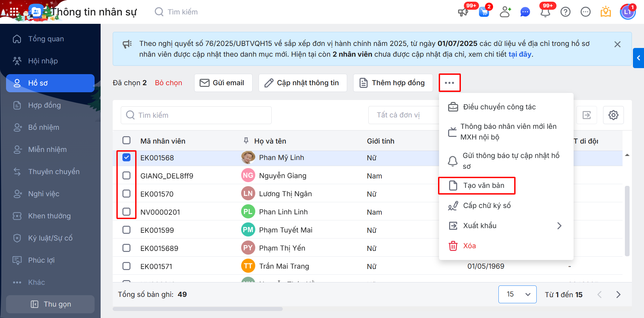Open Khen thưởng in the sidebar
The height and width of the screenshot is (318, 644).
tap(50, 216)
